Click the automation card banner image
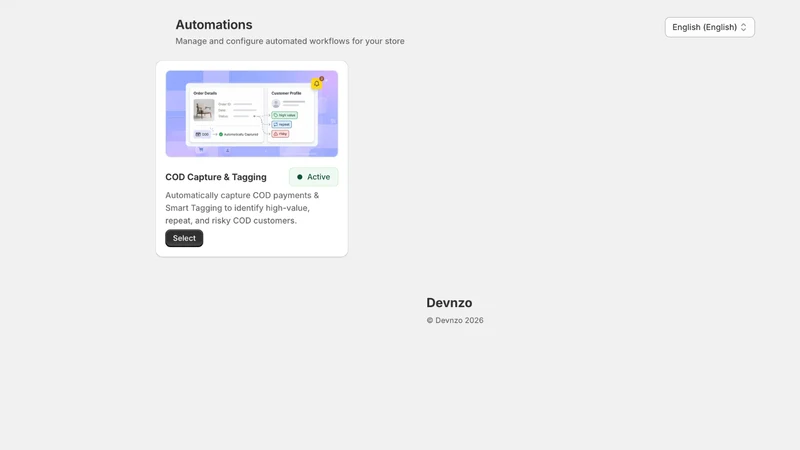The image size is (800, 450). click(x=252, y=114)
